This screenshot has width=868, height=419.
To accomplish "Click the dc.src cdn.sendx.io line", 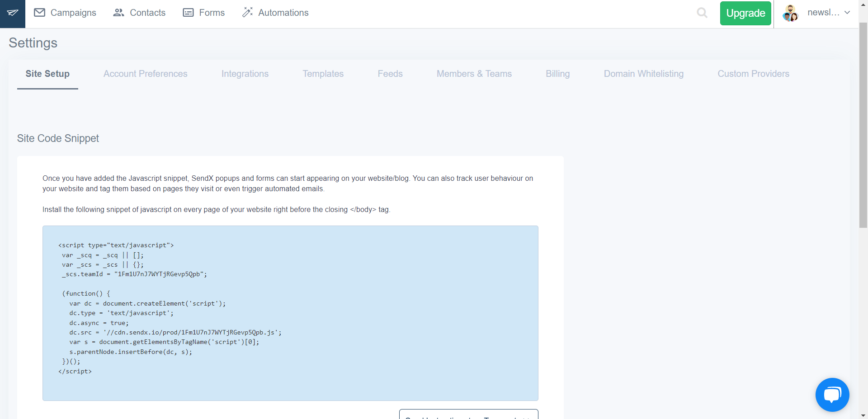I will [x=175, y=333].
